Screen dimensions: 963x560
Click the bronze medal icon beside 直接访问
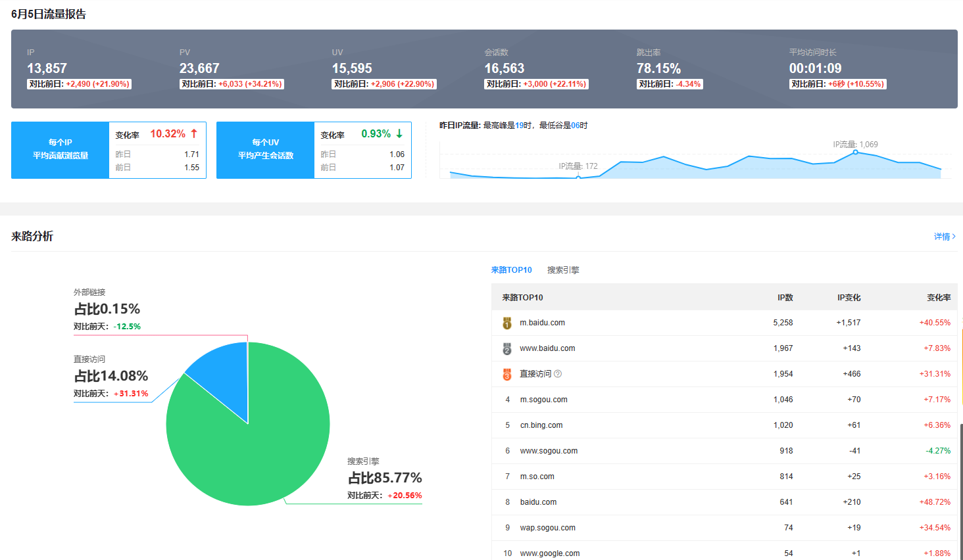(507, 374)
